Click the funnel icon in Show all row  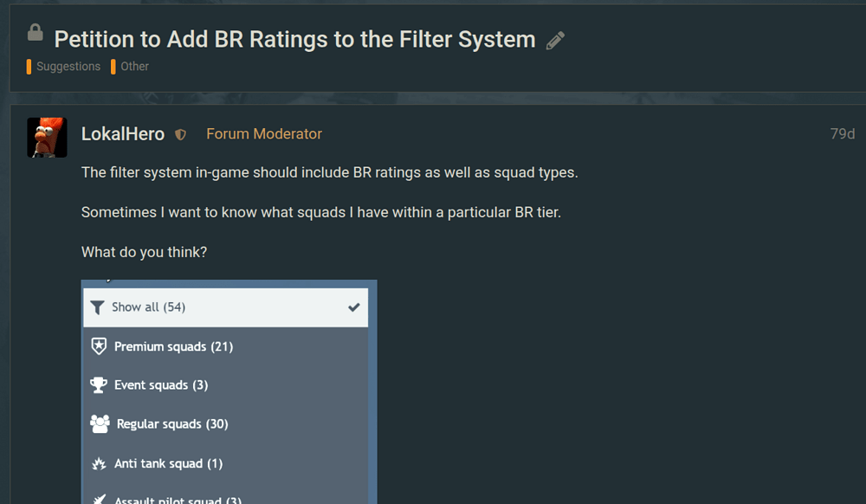[98, 307]
